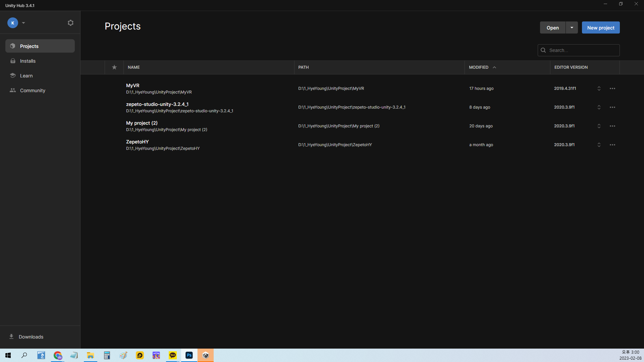Open more options for zepeto-studio-unity-3.2.4_1
This screenshot has width=644, height=362.
click(x=612, y=107)
